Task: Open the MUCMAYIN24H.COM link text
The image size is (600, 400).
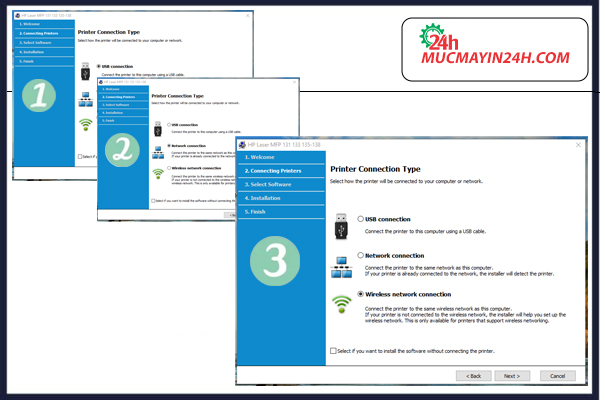Action: point(496,58)
